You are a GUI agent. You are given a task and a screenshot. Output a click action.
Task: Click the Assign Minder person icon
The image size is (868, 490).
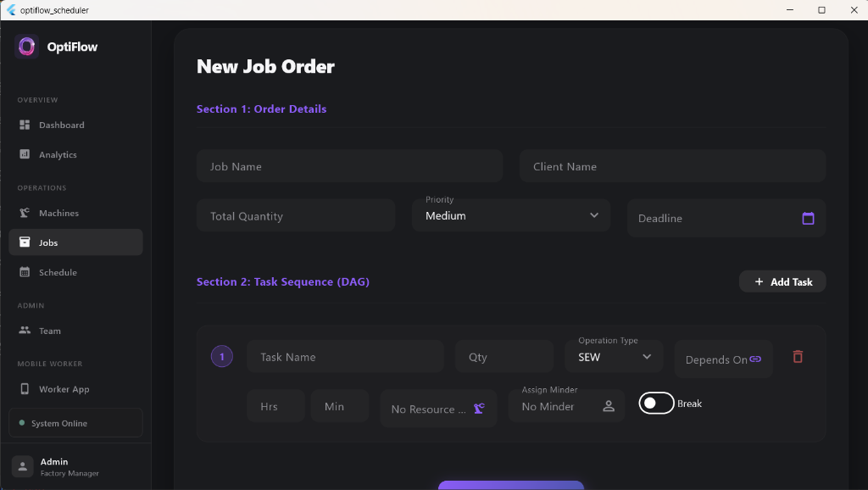(609, 406)
